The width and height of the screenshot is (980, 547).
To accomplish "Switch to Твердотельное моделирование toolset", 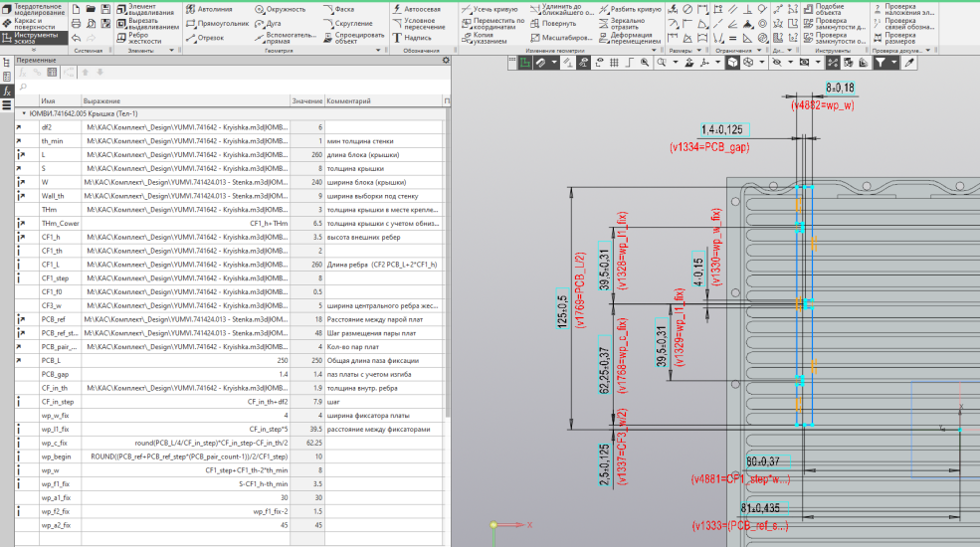I will (x=36, y=7).
